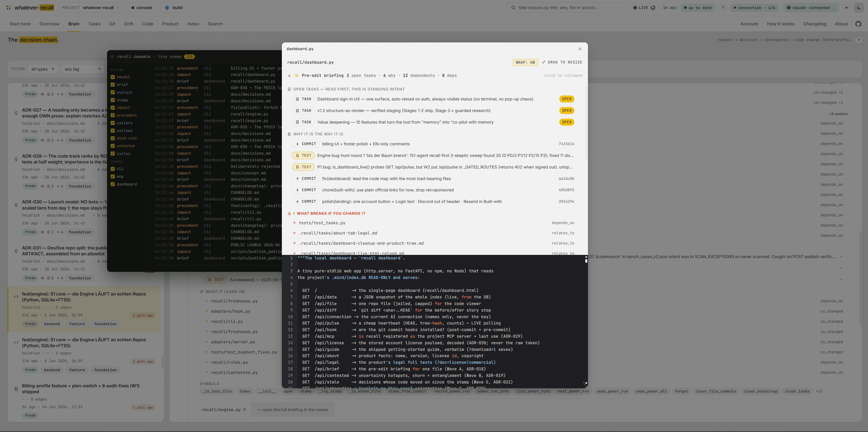Open the all types filter dropdown
The image size is (868, 432).
(43, 69)
